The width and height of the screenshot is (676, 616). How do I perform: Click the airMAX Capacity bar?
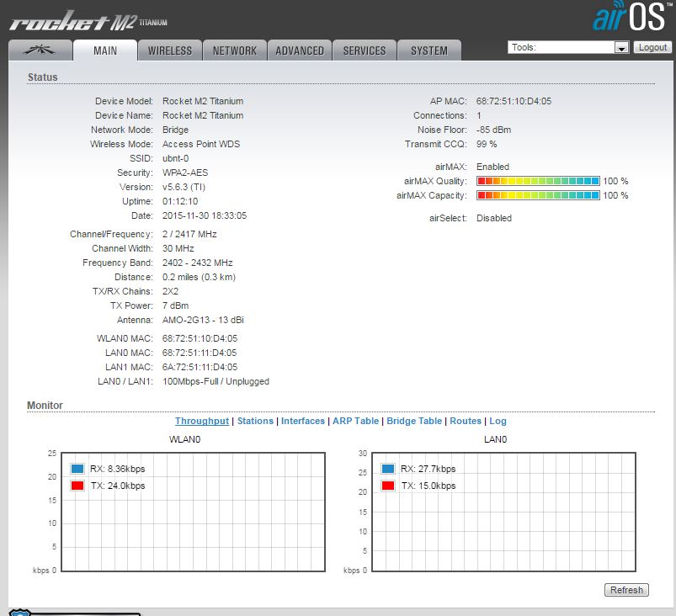click(x=538, y=195)
